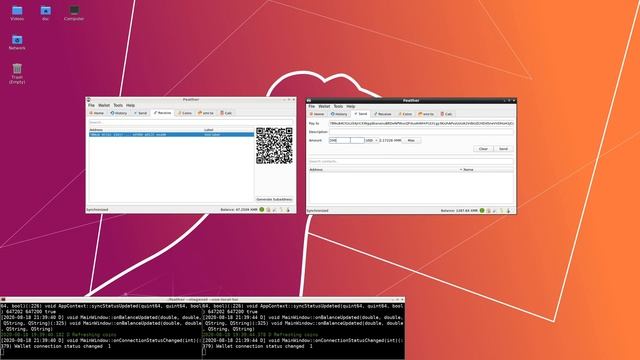This screenshot has width=640, height=360.
Task: Open Tools menu in left Feather window
Action: (118, 105)
